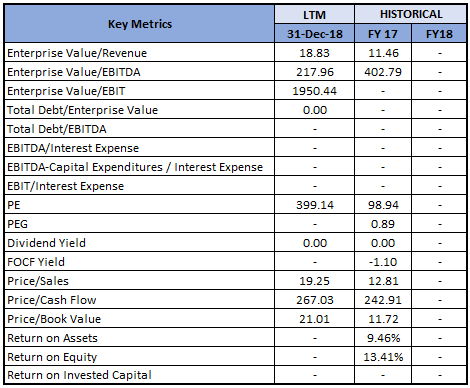Click the PEG value 0.89
The image size is (470, 388).
pos(383,224)
